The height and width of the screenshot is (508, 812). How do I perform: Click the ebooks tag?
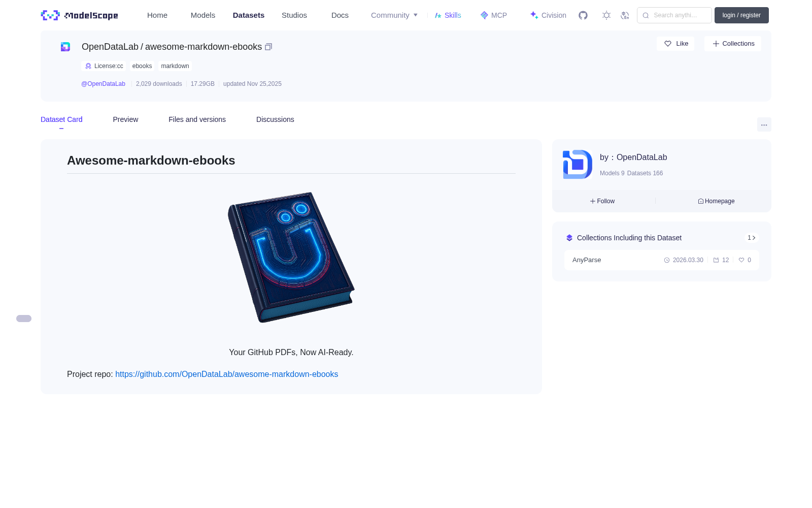142,66
